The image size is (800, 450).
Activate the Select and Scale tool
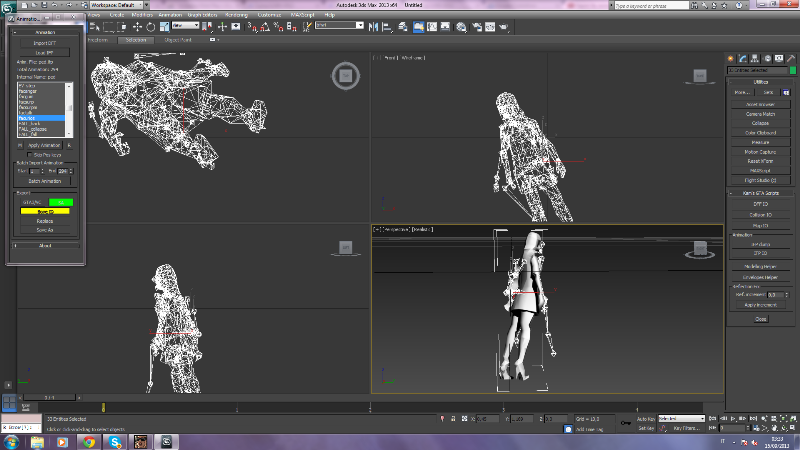164,27
